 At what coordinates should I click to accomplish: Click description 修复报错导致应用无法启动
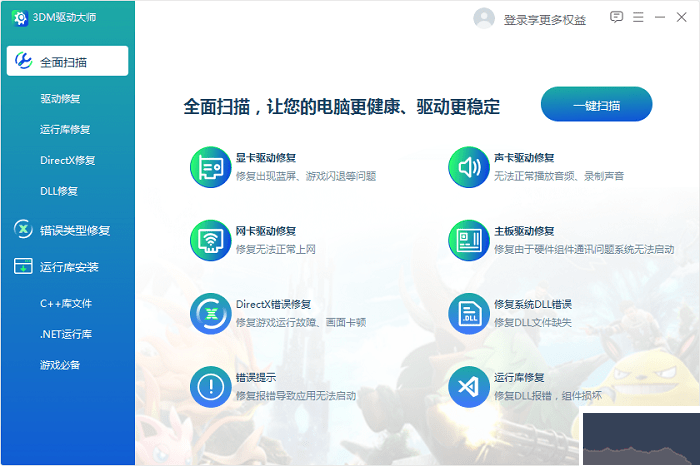tap(296, 396)
